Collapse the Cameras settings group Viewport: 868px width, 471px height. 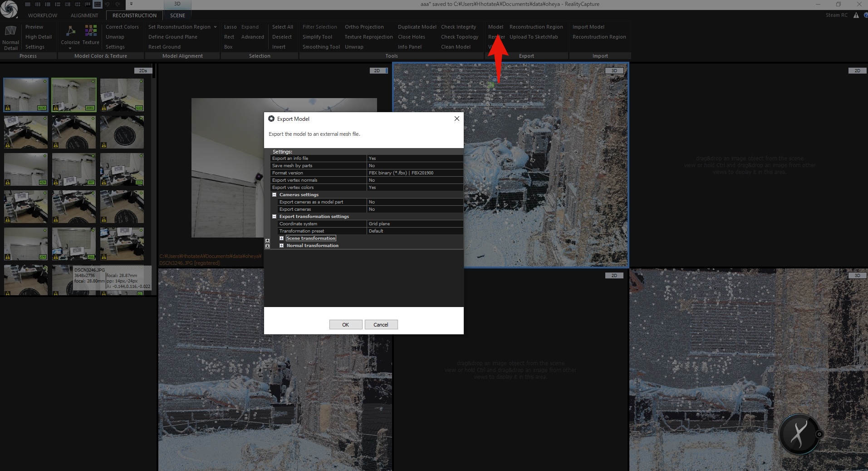[274, 195]
